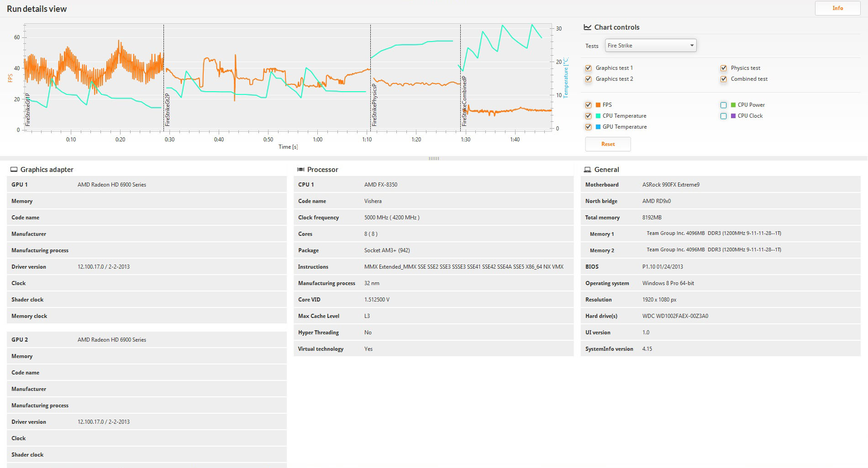Click the AMD FX-8350 CPU value
Screen dimensions: 868x468
click(x=381, y=185)
